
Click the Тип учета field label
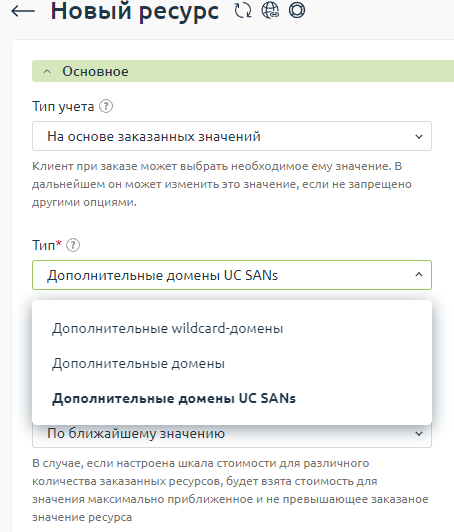(63, 106)
